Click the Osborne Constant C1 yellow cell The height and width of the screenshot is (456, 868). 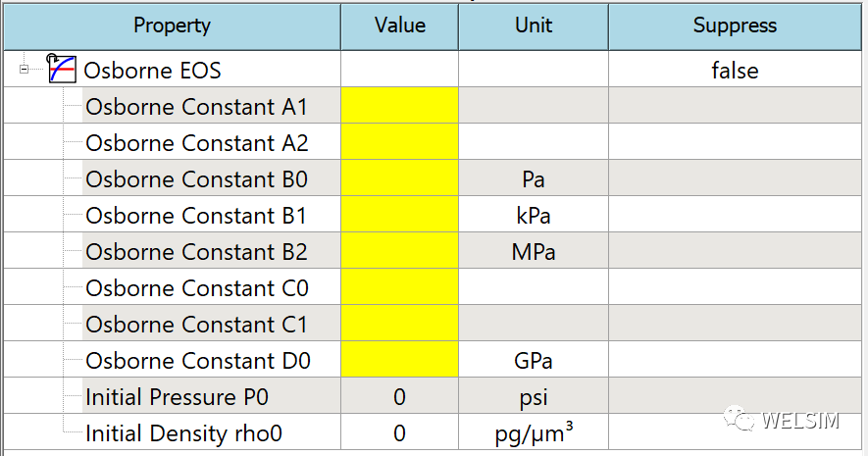(400, 324)
